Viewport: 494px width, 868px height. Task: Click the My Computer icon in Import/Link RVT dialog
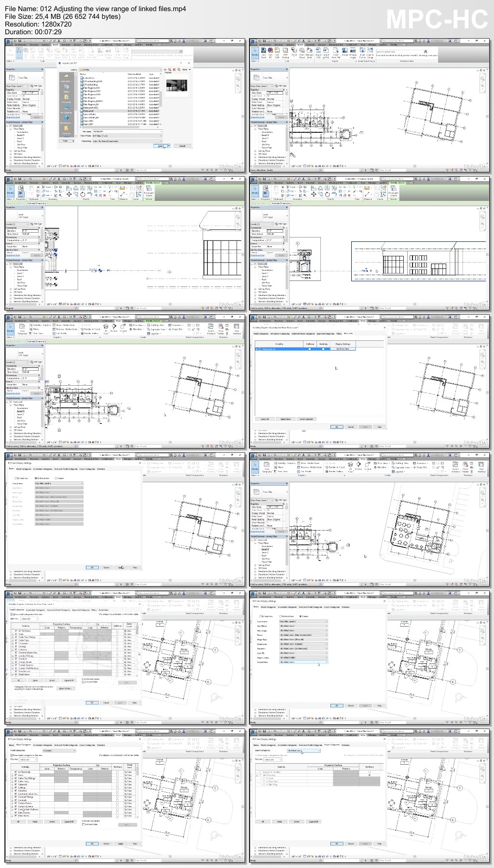point(66,110)
